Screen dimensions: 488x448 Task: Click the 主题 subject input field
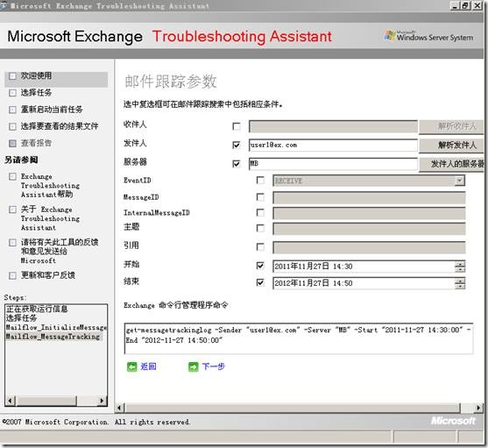[369, 229]
